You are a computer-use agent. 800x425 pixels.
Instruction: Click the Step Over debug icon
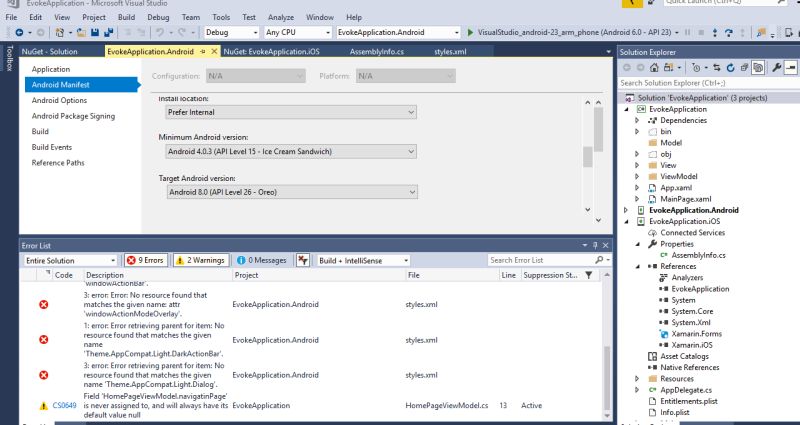[729, 33]
